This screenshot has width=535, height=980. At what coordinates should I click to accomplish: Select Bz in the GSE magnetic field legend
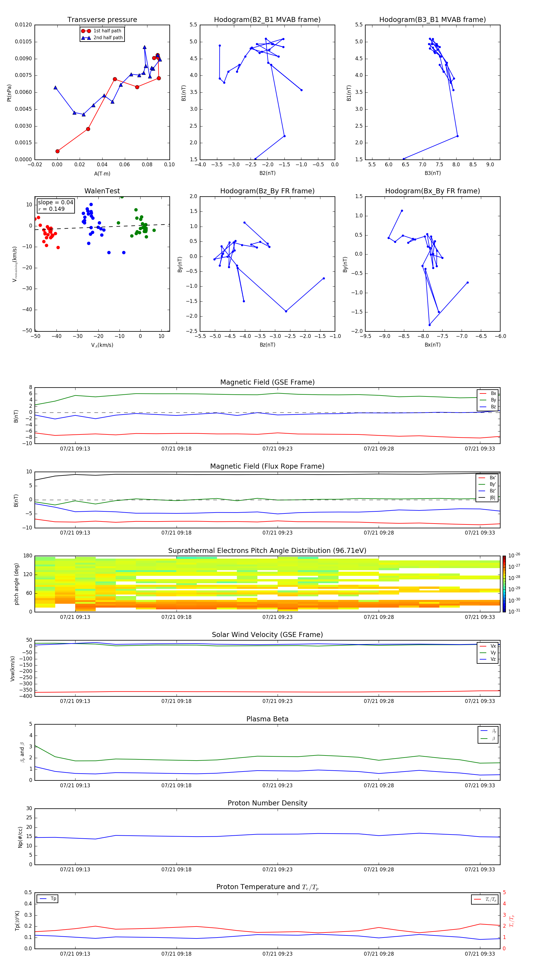point(488,407)
